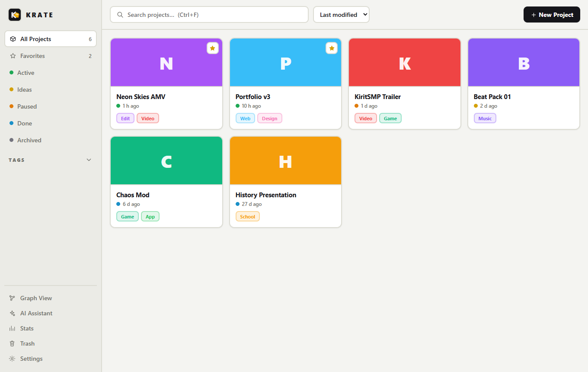
Task: Click the KiritSMP Trailer title
Action: [x=378, y=97]
